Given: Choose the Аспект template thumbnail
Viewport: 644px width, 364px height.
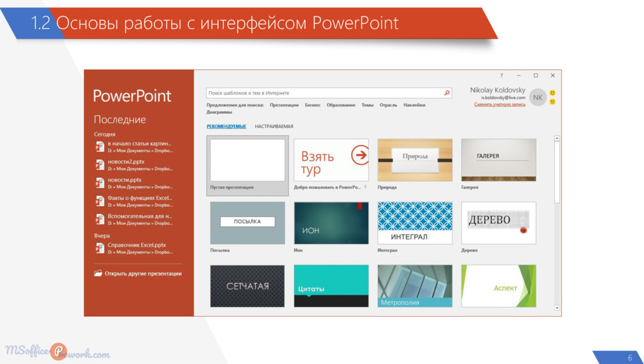Looking at the screenshot, I should (499, 286).
